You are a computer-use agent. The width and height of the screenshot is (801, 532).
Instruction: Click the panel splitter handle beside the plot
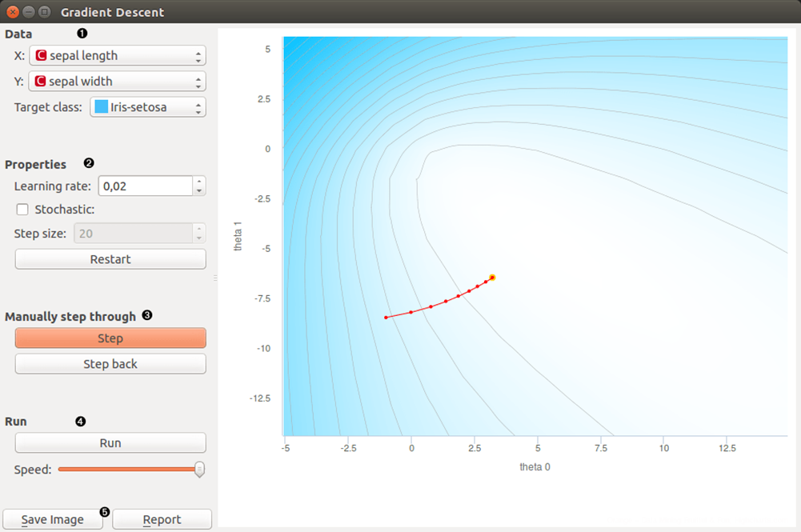[215, 278]
